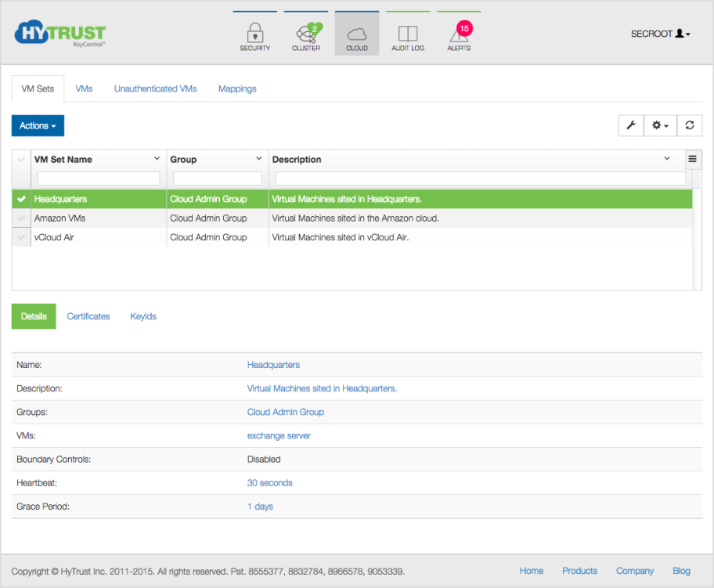Click the Description filter field
Viewport: 714px width, 588px height.
coord(481,178)
